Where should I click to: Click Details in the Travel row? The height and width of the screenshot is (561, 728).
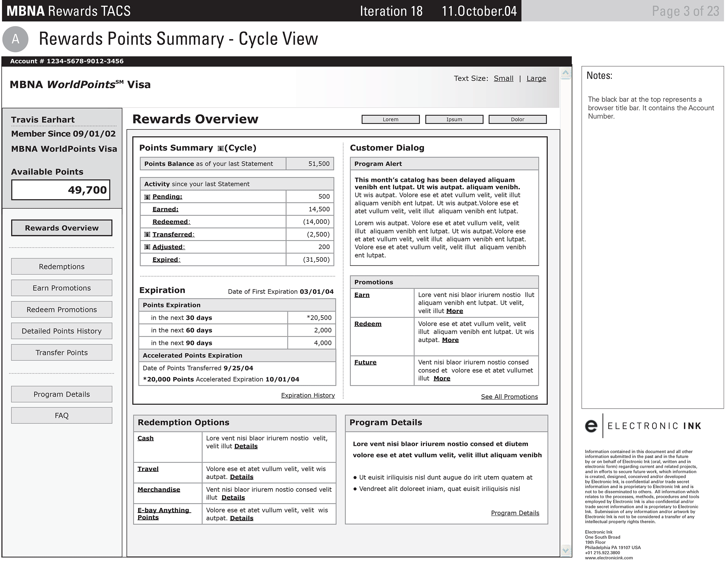[242, 477]
